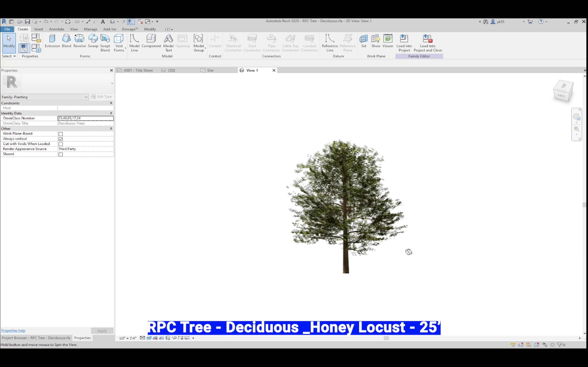Click the Model Text tool
This screenshot has width=588, height=367.
(168, 43)
